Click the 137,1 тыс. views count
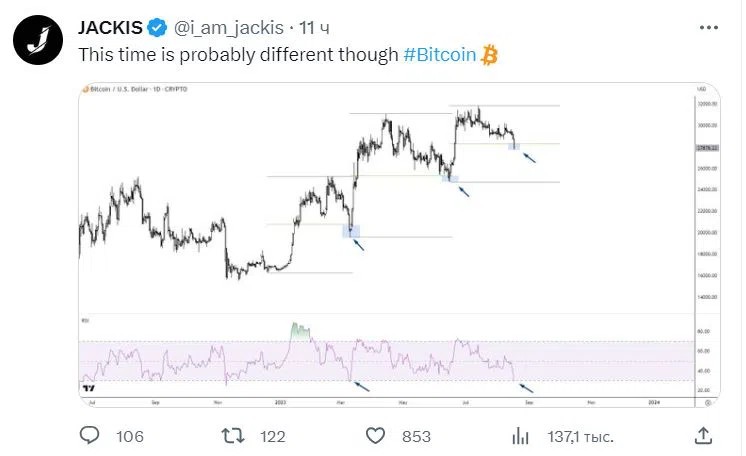 [578, 436]
